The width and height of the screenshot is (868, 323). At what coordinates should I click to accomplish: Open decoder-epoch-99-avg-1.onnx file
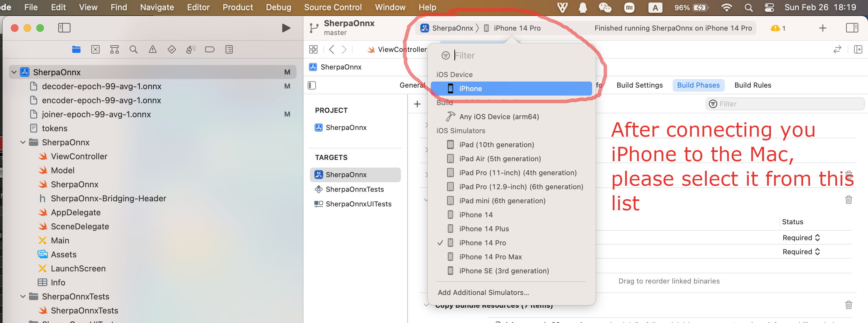tap(101, 86)
